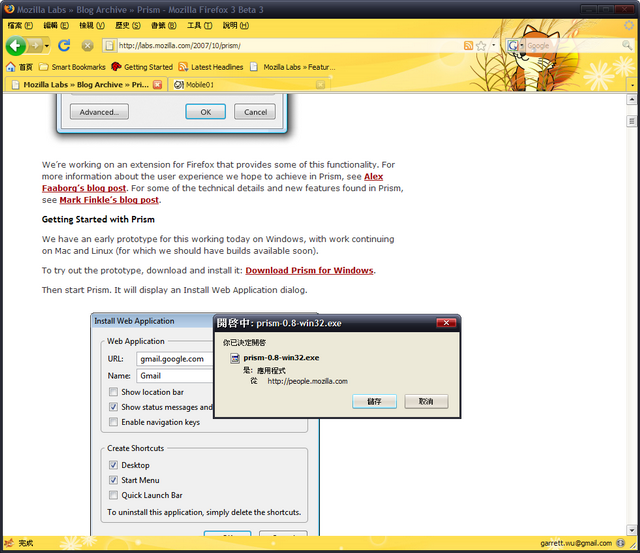Click the Cancel button in top dialog image
Viewport: 640px width, 553px height.
click(255, 112)
